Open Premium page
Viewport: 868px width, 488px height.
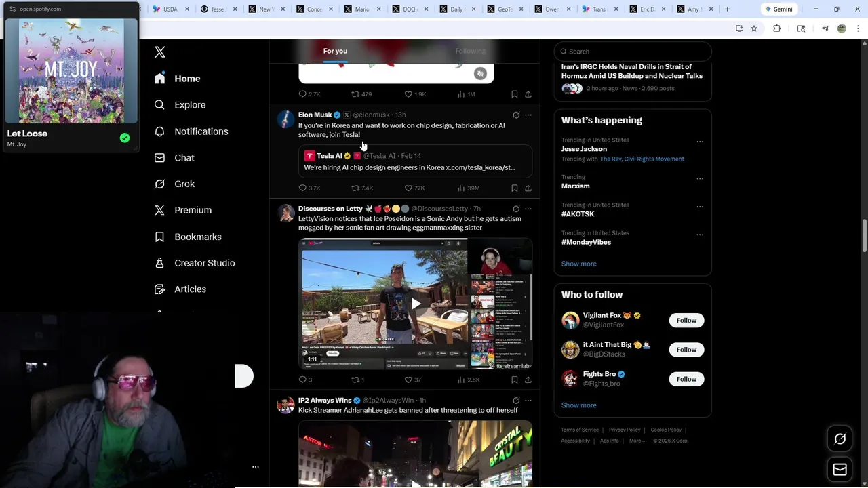tap(183, 210)
